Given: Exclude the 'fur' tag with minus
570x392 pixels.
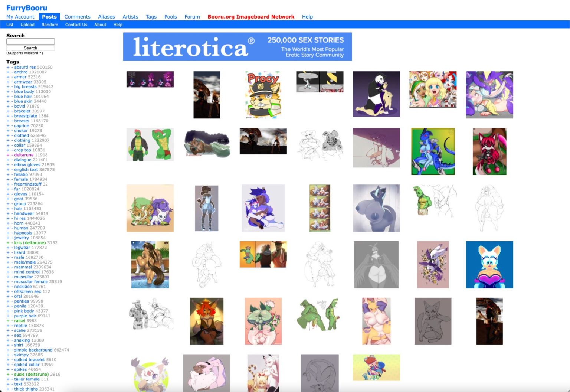Looking at the screenshot, I should coord(12,189).
